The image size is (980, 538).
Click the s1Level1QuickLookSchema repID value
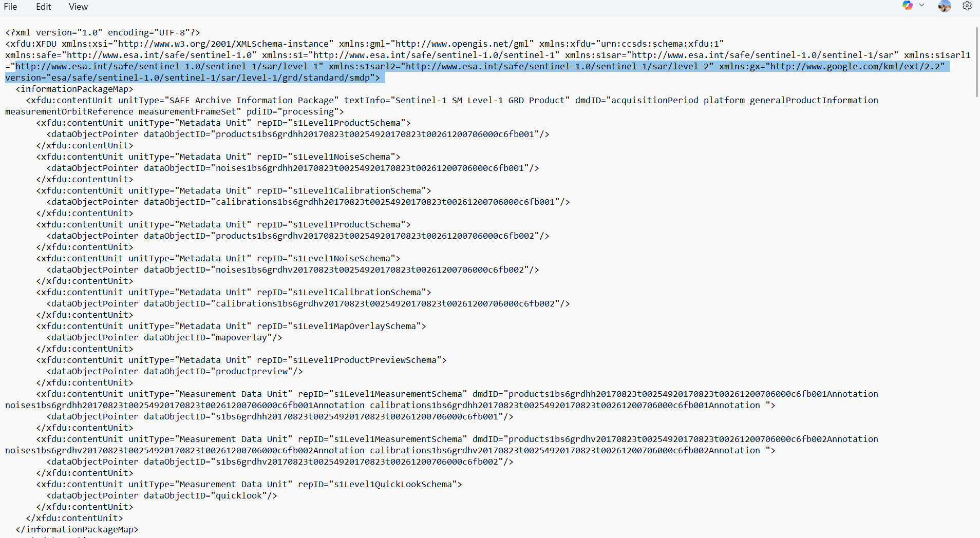point(392,484)
